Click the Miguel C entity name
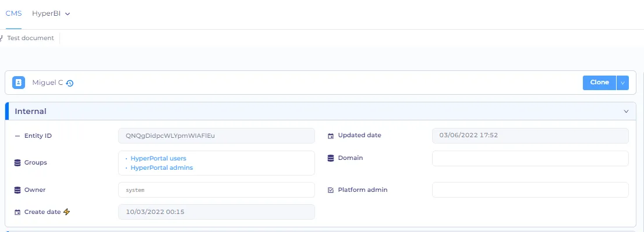This screenshot has height=232, width=644. [x=48, y=83]
